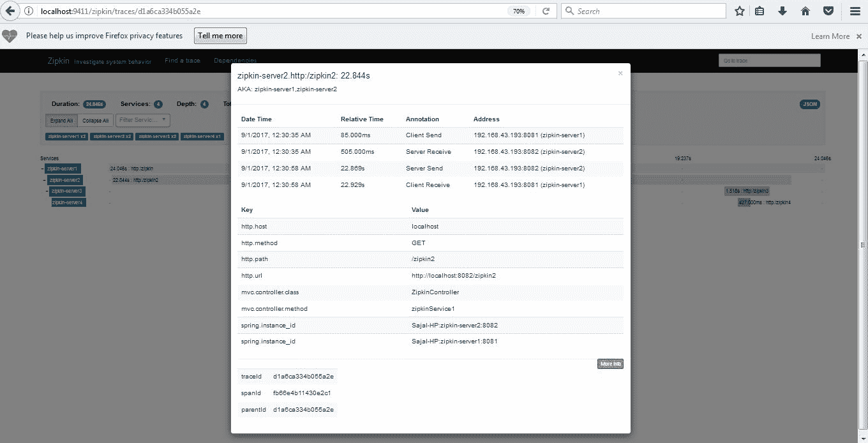Viewport: 868px width, 443px height.
Task: Open the Zipkin home link
Action: pos(58,61)
